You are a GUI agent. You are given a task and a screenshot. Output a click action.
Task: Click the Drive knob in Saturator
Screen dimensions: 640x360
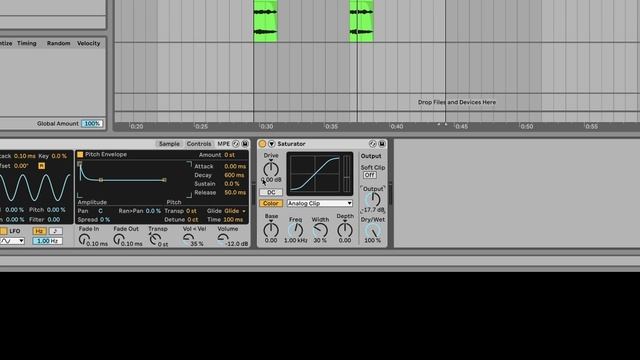coord(271,168)
